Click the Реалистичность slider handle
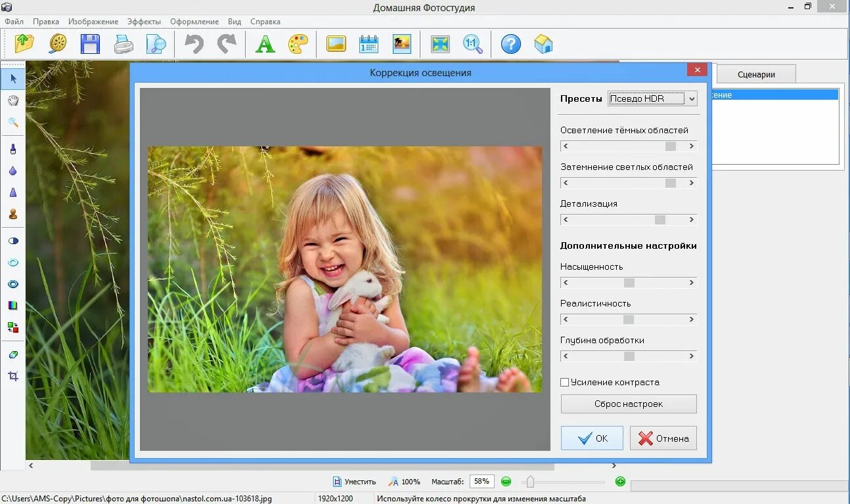The image size is (850, 504). tap(629, 319)
